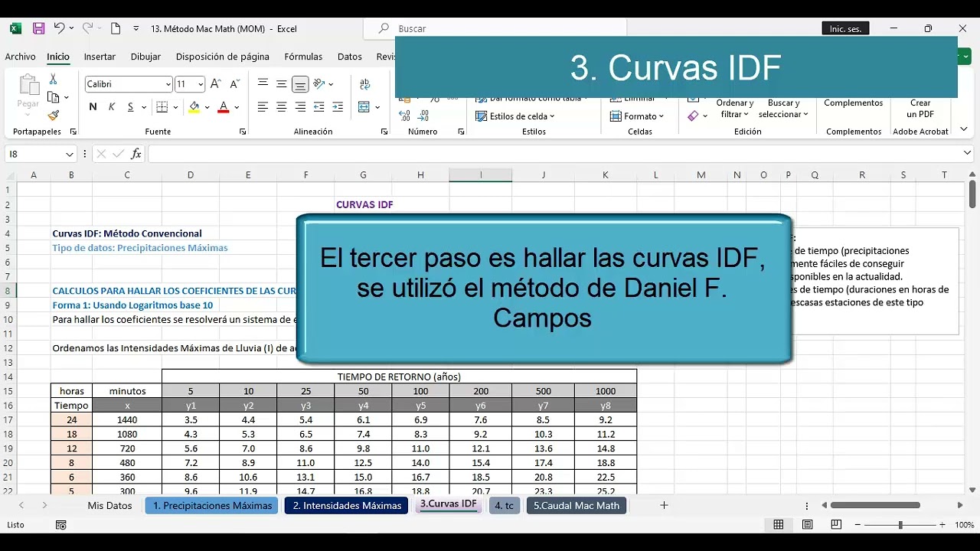Image resolution: width=980 pixels, height=551 pixels.
Task: Click Complementos button
Action: click(854, 103)
